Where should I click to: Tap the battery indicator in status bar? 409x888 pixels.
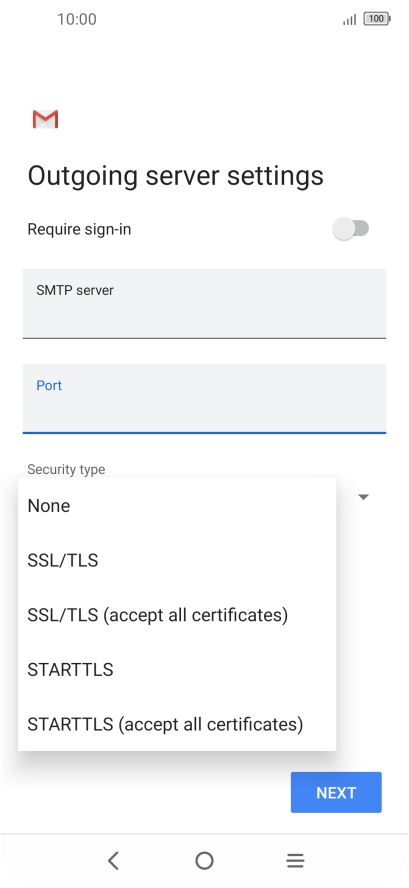377,19
